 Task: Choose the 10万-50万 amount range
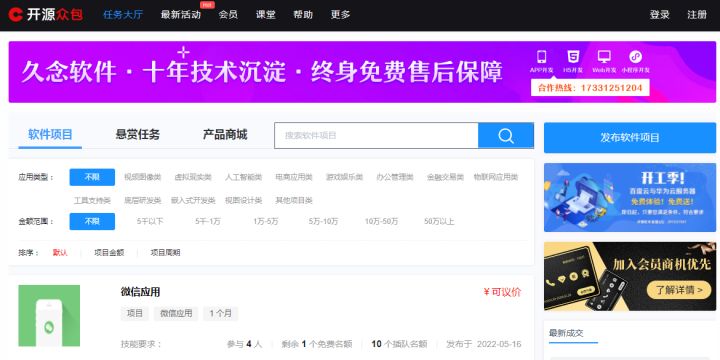tap(382, 221)
